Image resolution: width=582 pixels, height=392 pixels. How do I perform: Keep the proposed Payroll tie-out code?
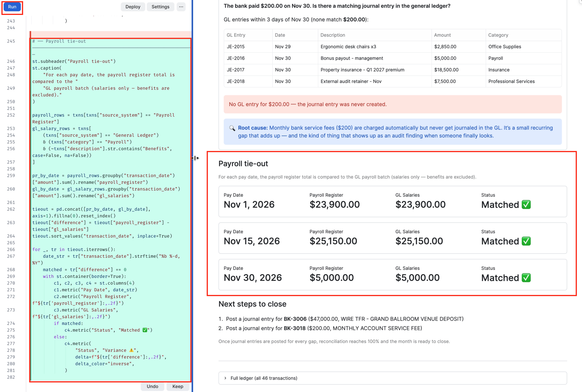click(178, 386)
